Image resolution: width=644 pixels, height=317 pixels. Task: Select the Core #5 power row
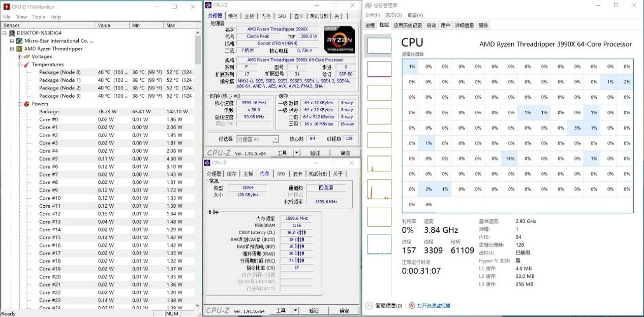pos(98,158)
